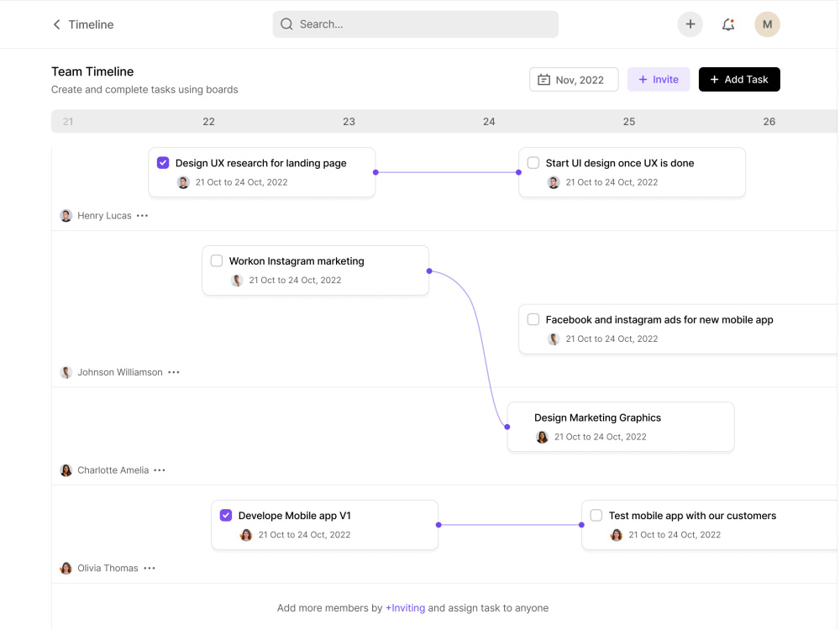The width and height of the screenshot is (840, 630).
Task: Click the Invite button
Action: click(x=659, y=79)
